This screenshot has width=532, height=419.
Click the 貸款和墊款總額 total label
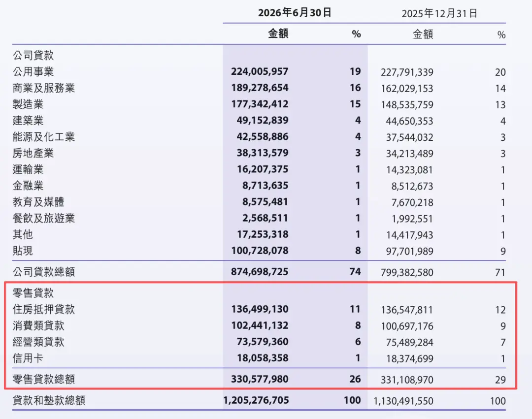click(49, 400)
